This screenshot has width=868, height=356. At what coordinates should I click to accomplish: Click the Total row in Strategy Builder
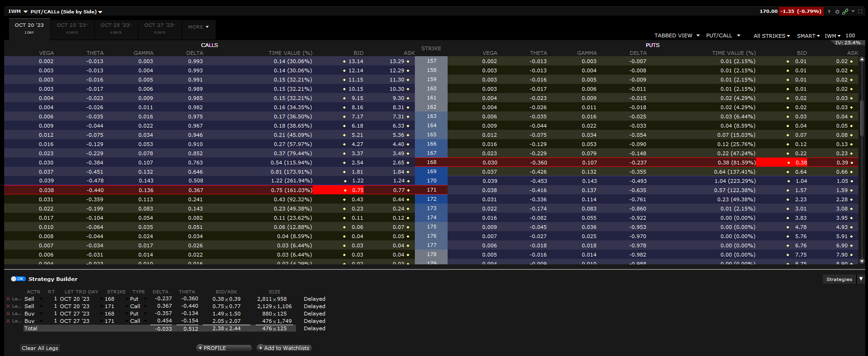(x=159, y=328)
